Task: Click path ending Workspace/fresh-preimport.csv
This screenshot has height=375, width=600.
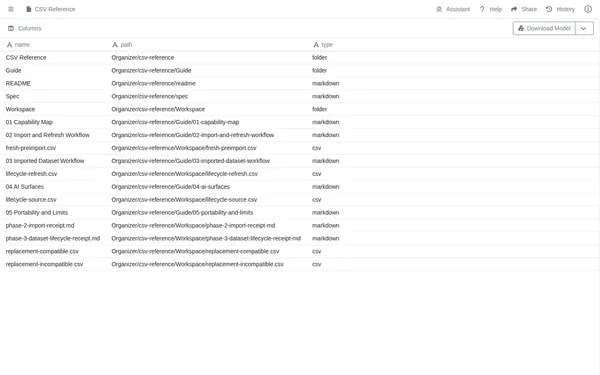Action: click(184, 148)
